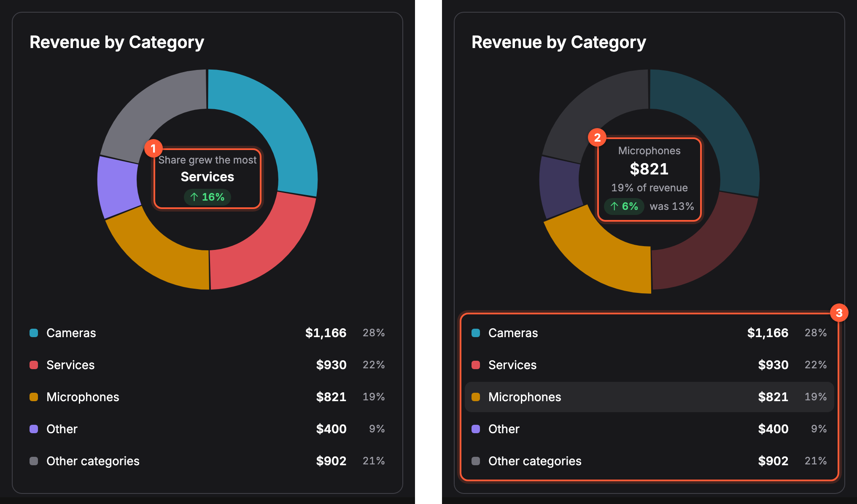Click the Microphones orange legend swatch in left card
The height and width of the screenshot is (504, 857).
click(34, 397)
